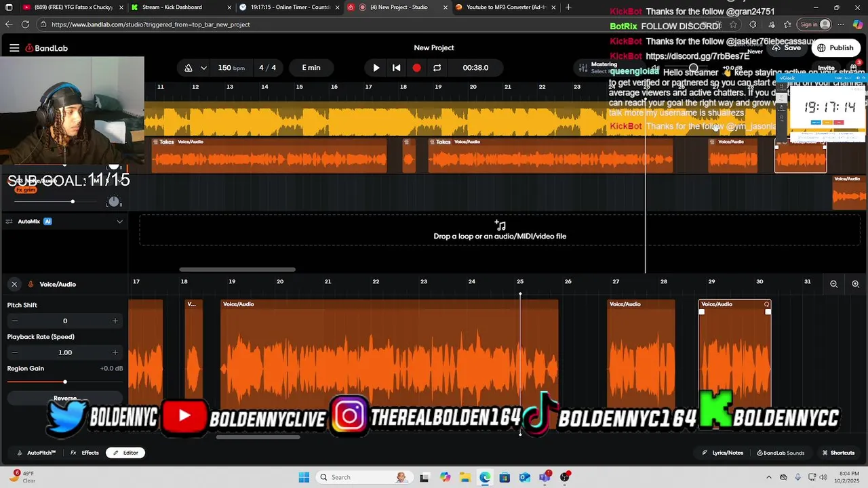Return to start of project

pyautogui.click(x=397, y=68)
